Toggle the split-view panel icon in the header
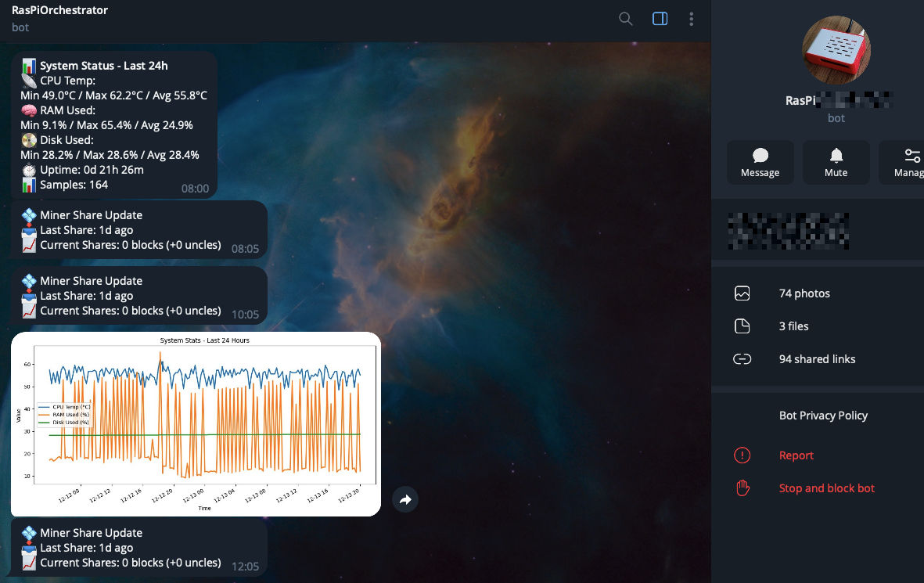Viewport: 924px width, 583px height. tap(660, 19)
